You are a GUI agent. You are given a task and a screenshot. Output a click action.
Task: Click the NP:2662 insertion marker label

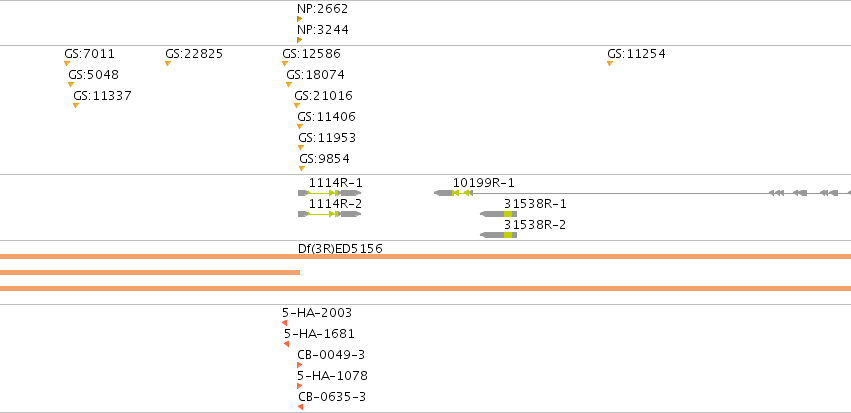point(322,9)
